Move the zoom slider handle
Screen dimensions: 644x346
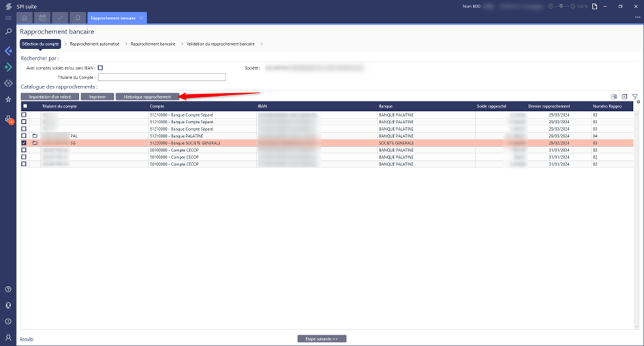[561, 7]
